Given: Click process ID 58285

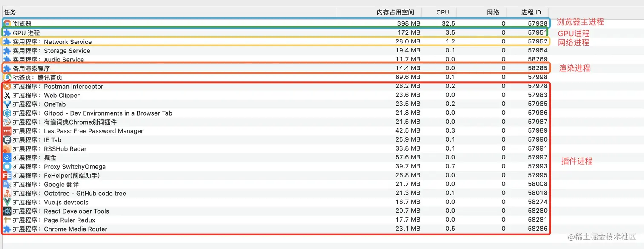Looking at the screenshot, I should click(x=538, y=68).
